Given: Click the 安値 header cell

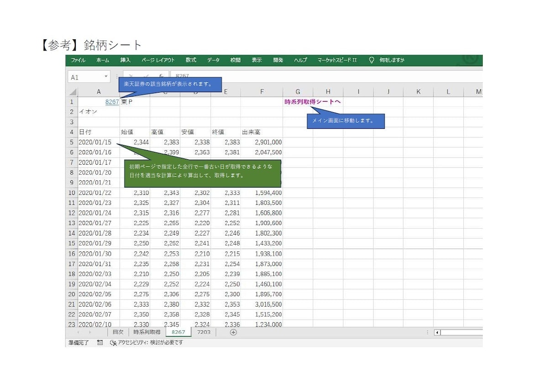Looking at the screenshot, I should pos(195,132).
